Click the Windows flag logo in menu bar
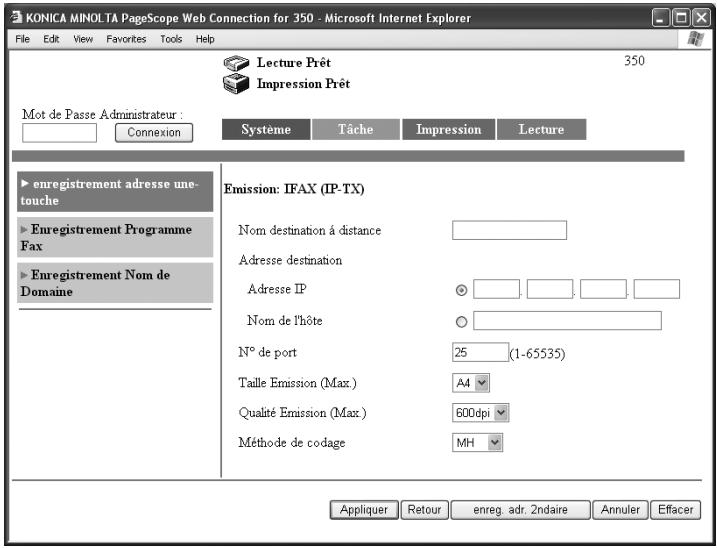The height and width of the screenshot is (548, 717). pos(696,39)
